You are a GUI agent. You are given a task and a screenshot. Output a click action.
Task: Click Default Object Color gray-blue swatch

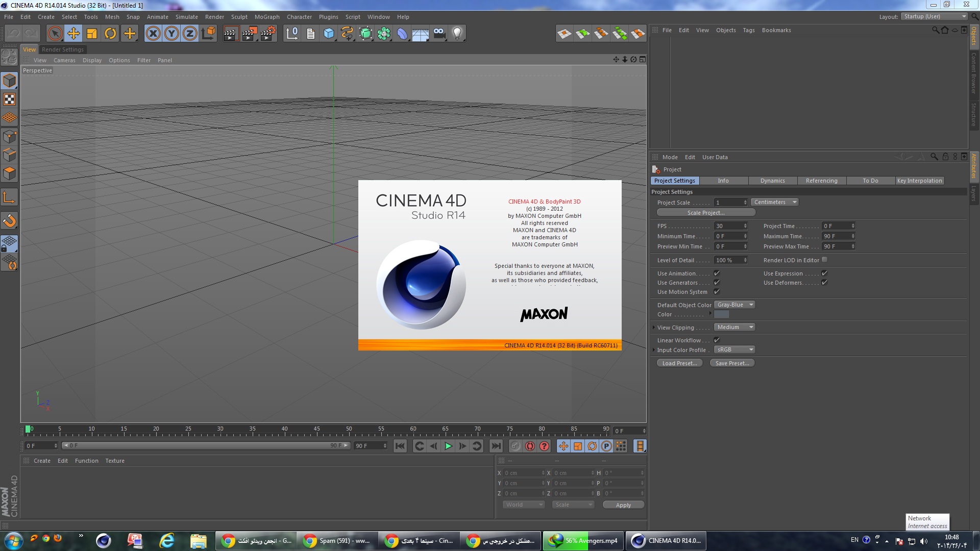[721, 314]
